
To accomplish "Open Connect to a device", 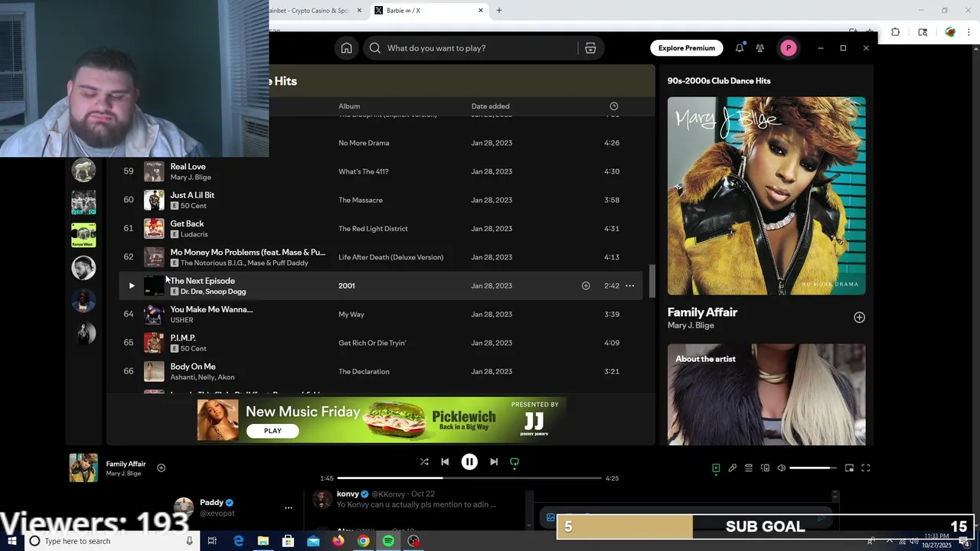I will click(x=765, y=468).
